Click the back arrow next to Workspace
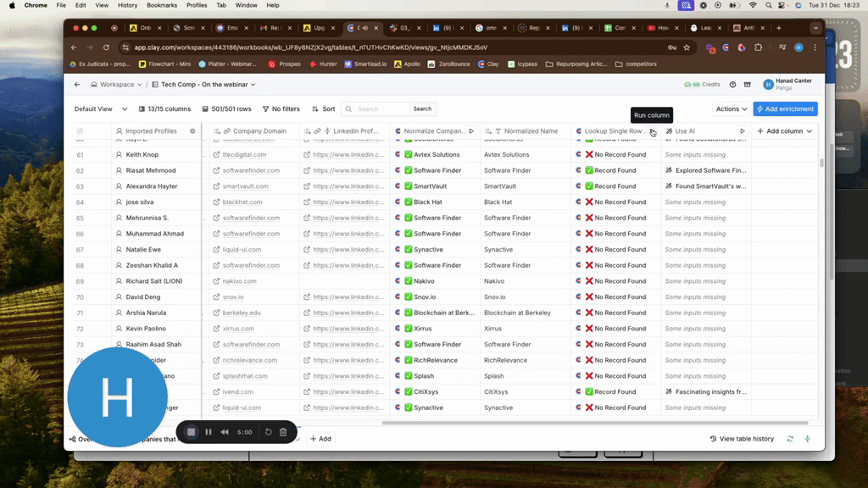This screenshot has height=488, width=868. 77,85
